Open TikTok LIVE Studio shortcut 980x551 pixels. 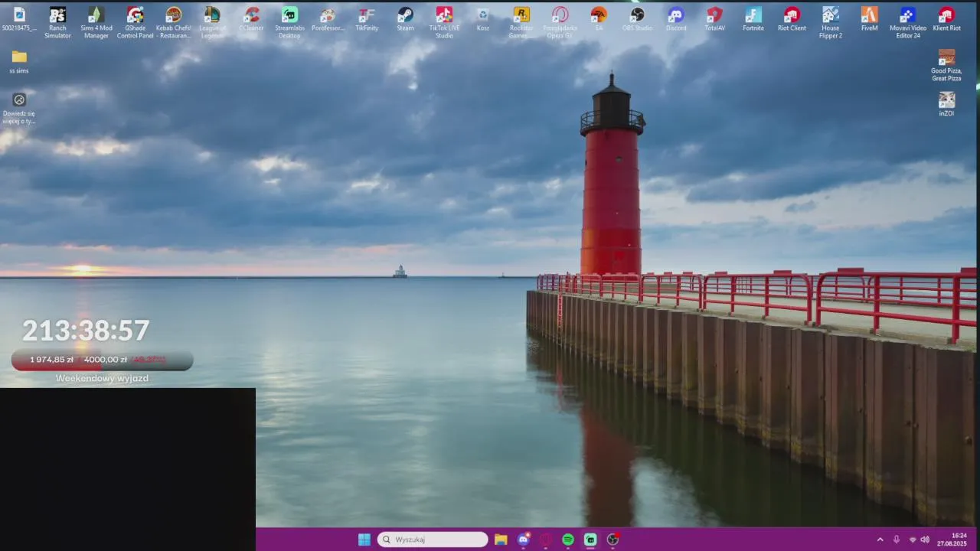pyautogui.click(x=444, y=22)
